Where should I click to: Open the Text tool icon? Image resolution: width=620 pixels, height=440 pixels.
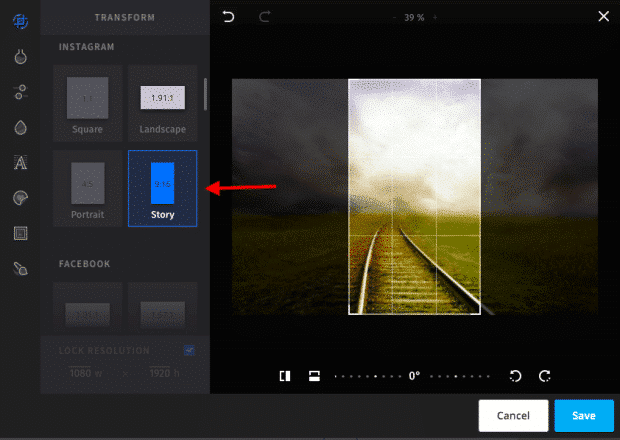coord(21,162)
